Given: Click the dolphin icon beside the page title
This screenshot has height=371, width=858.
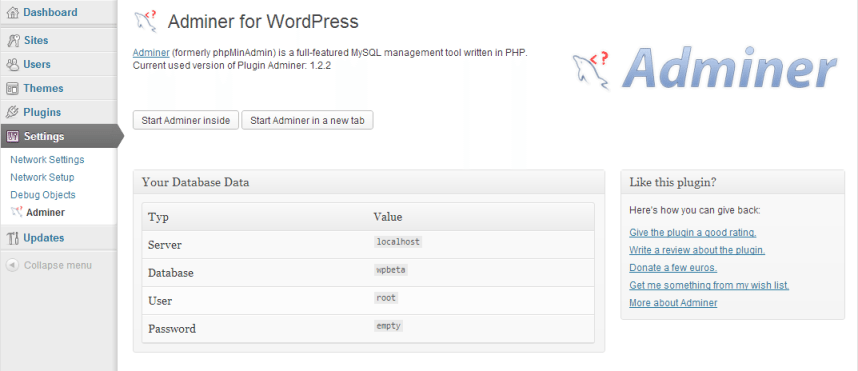Looking at the screenshot, I should (146, 21).
